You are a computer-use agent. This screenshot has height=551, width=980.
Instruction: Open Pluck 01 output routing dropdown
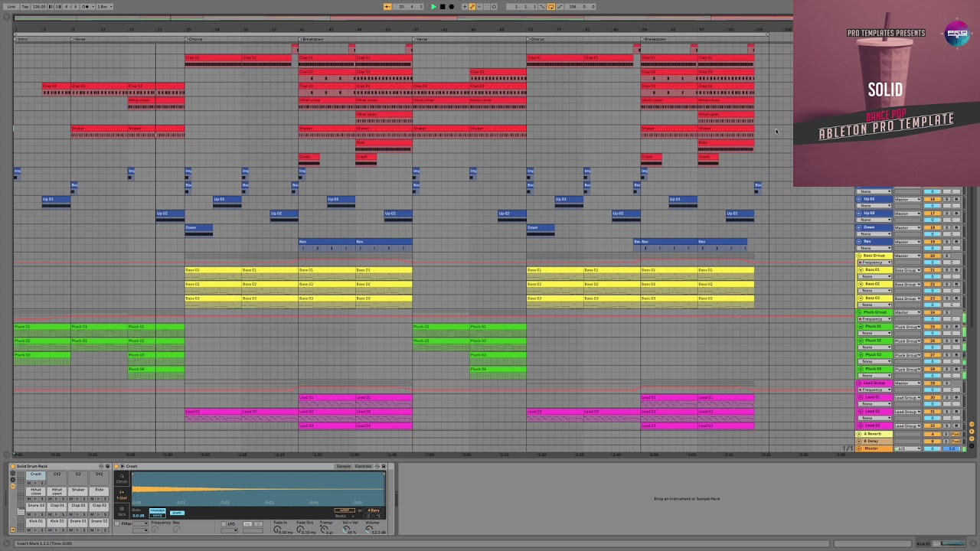907,327
